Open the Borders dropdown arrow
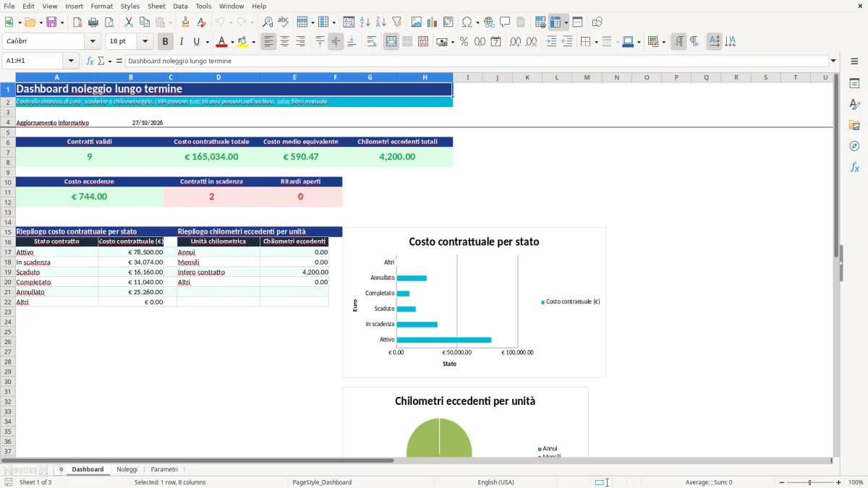The width and height of the screenshot is (868, 488). (596, 42)
